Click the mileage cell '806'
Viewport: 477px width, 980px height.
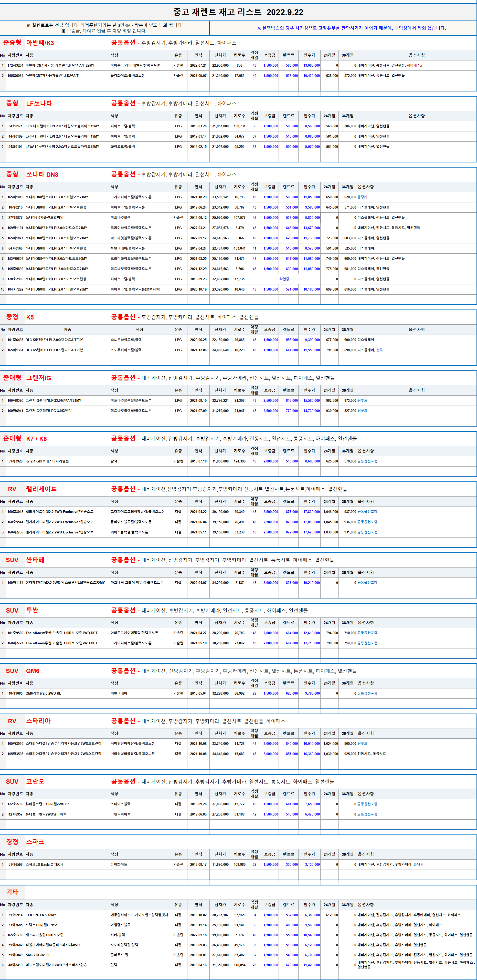[239, 65]
